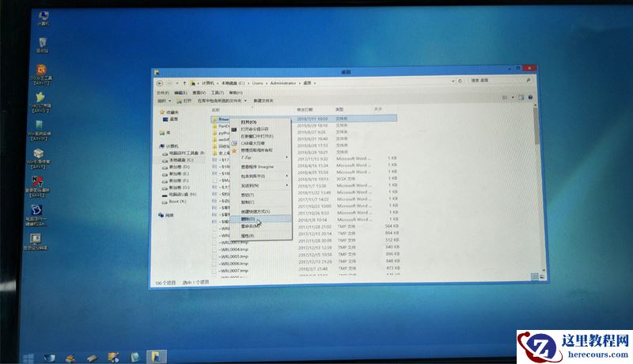Open the 'Include in library' toolbar dropdown

222,100
